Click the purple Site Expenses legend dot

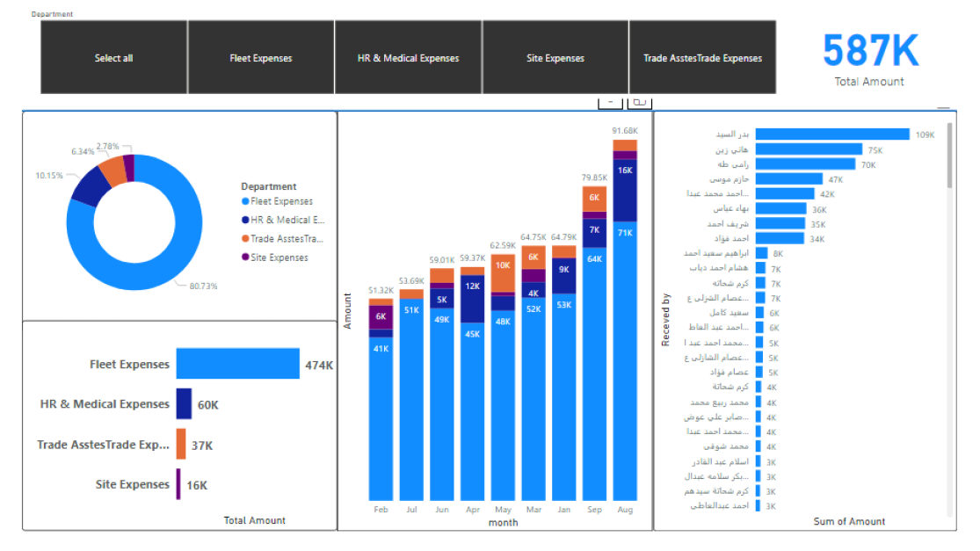[246, 257]
